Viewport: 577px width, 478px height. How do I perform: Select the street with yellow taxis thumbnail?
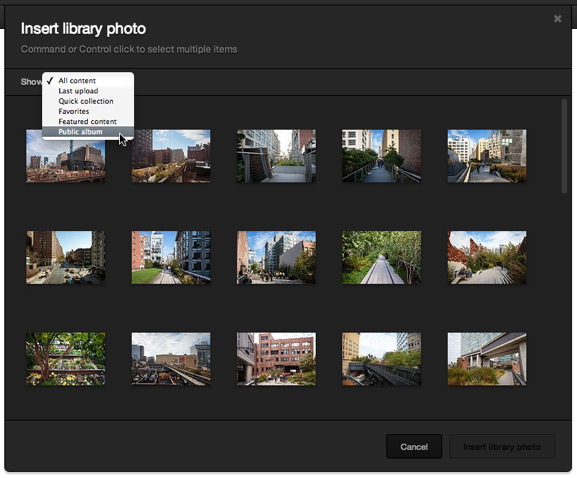(x=66, y=258)
